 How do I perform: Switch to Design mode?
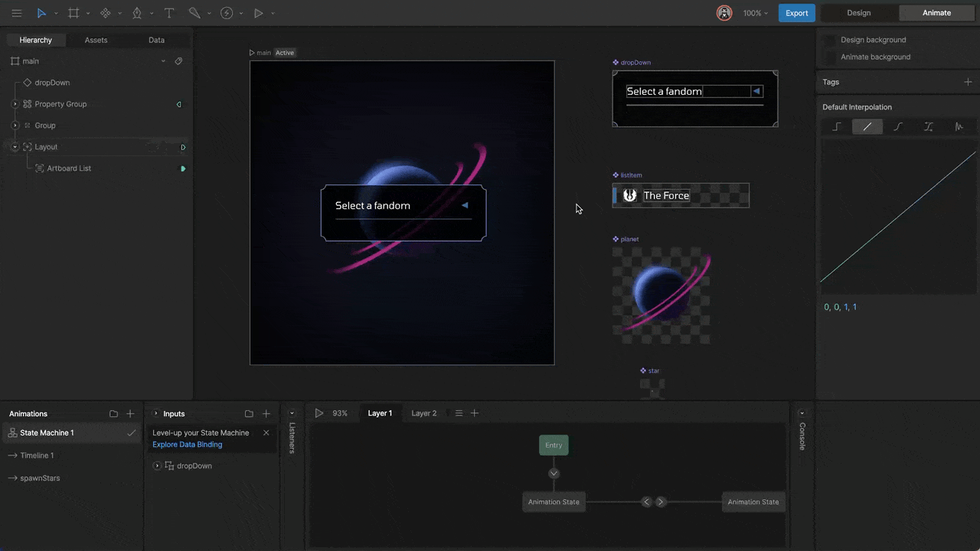pos(858,13)
